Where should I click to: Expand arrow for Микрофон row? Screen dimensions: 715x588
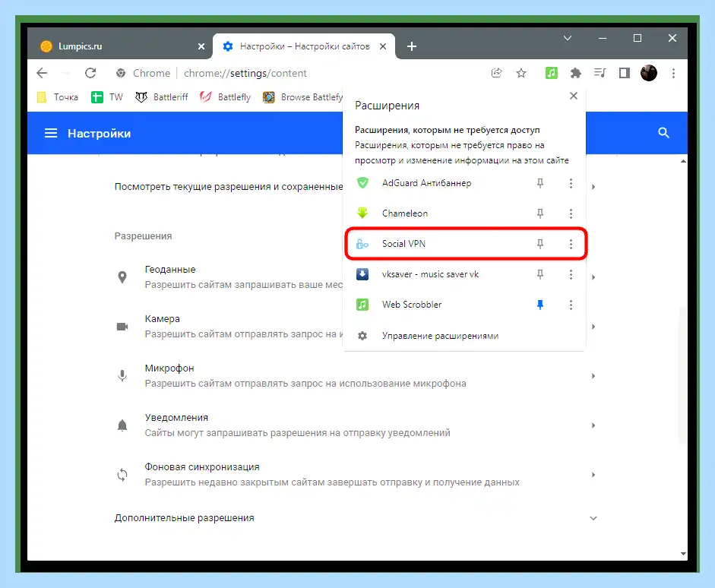(x=593, y=375)
